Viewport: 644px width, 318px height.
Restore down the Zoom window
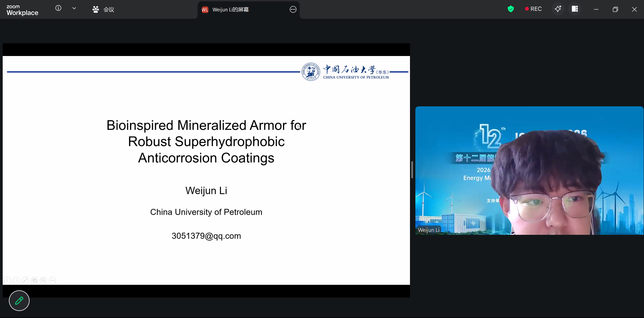pos(615,9)
